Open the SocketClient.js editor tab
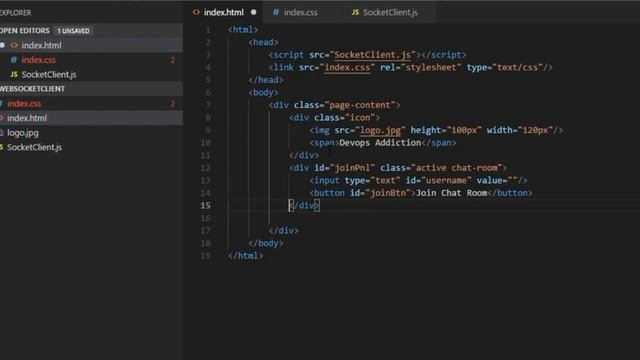Image resolution: width=640 pixels, height=360 pixels. tap(390, 12)
